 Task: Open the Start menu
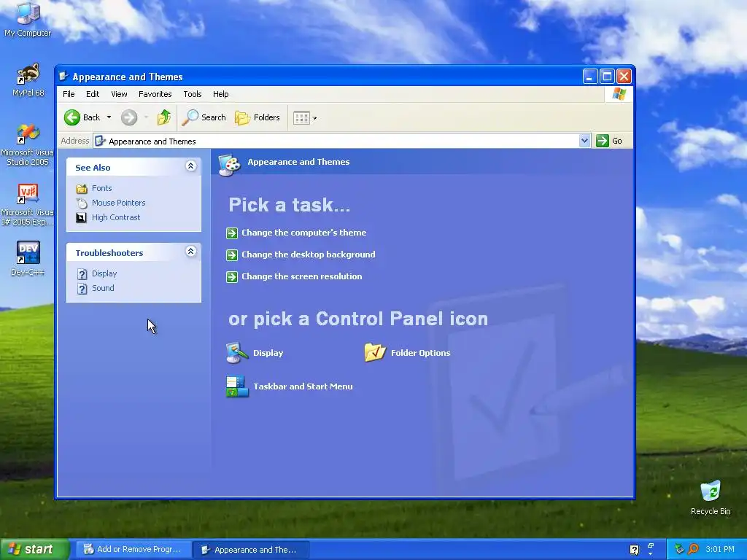34,549
